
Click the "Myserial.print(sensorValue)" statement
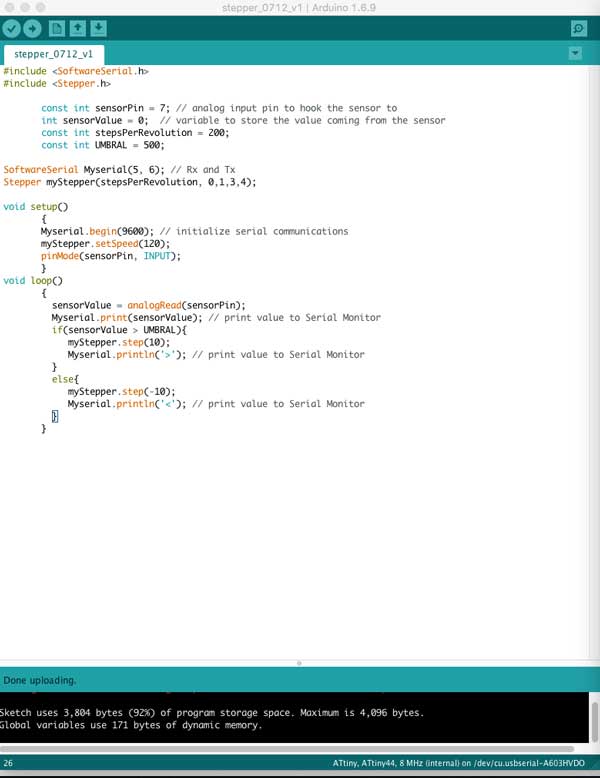(127, 318)
